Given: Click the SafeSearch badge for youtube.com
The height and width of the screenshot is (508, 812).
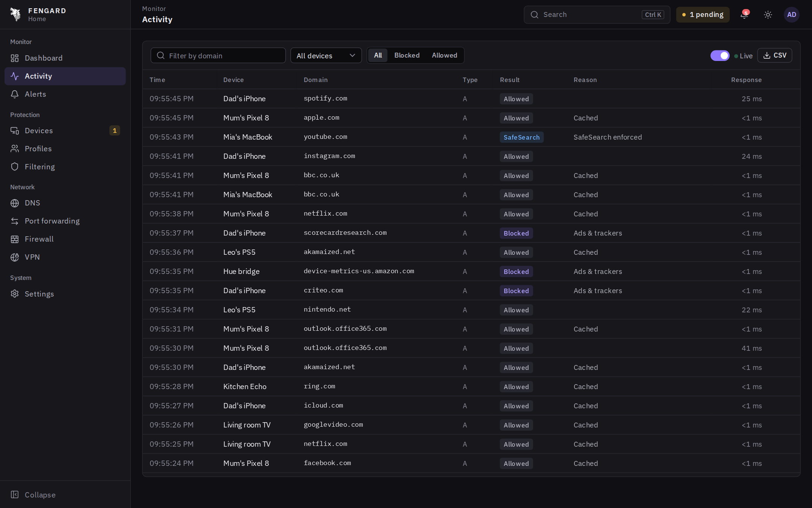Looking at the screenshot, I should [521, 137].
